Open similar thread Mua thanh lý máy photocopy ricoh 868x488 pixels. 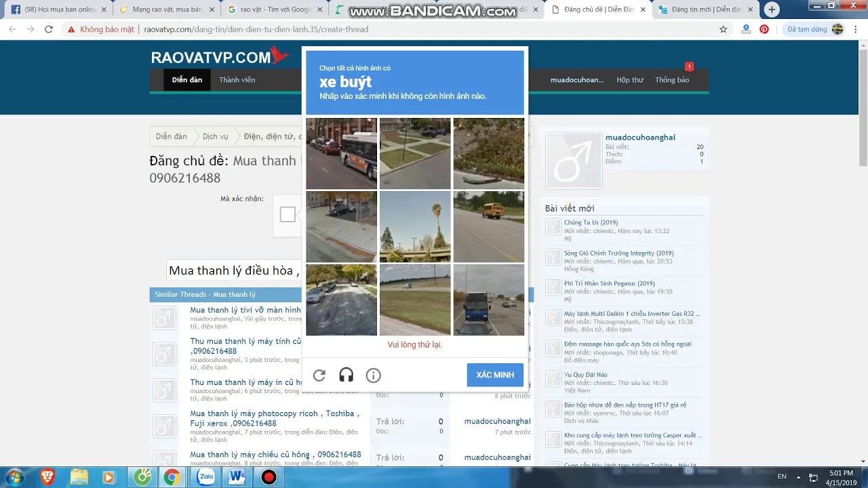(275, 418)
